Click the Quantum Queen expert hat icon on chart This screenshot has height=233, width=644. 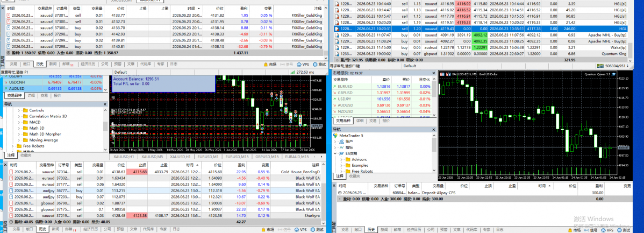coord(613,74)
